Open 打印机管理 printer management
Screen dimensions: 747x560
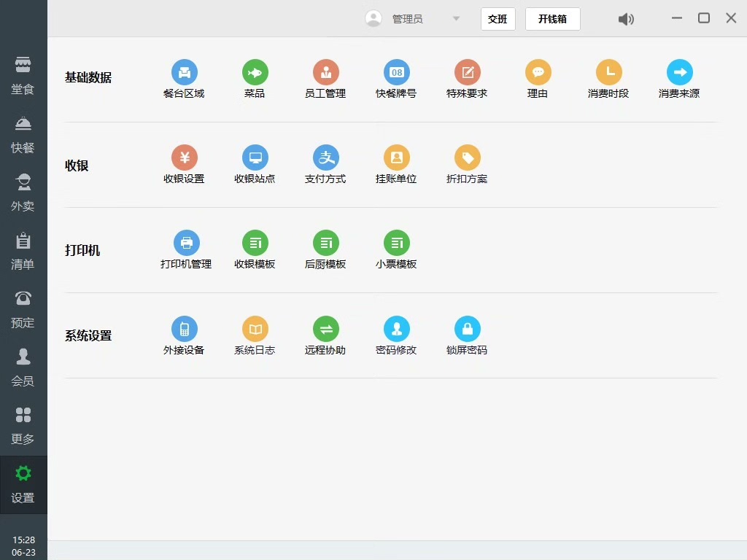186,244
